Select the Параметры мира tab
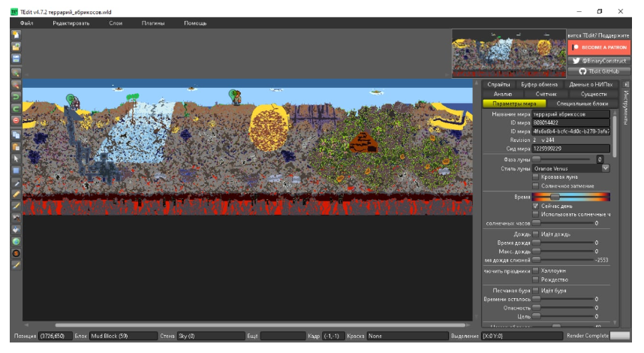Viewport: 644px width, 353px height. click(x=515, y=104)
